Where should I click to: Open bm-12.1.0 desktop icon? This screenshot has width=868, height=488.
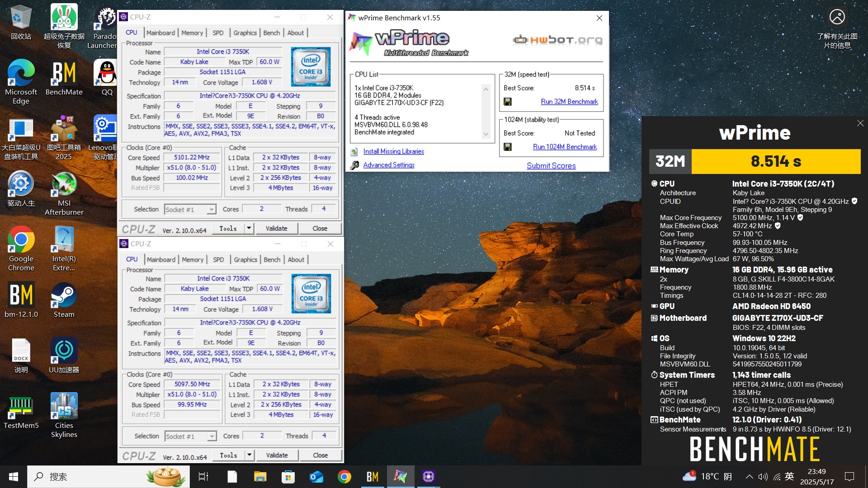pyautogui.click(x=21, y=300)
